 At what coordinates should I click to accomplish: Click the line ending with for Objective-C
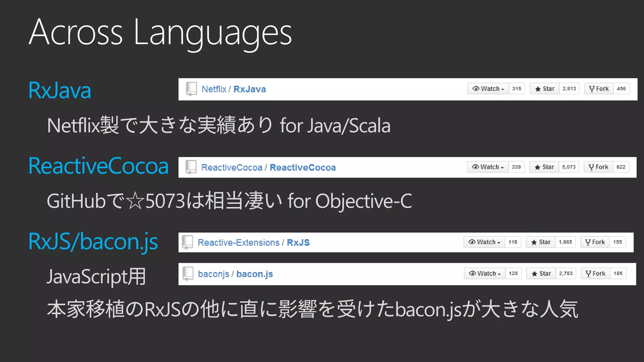click(x=229, y=201)
